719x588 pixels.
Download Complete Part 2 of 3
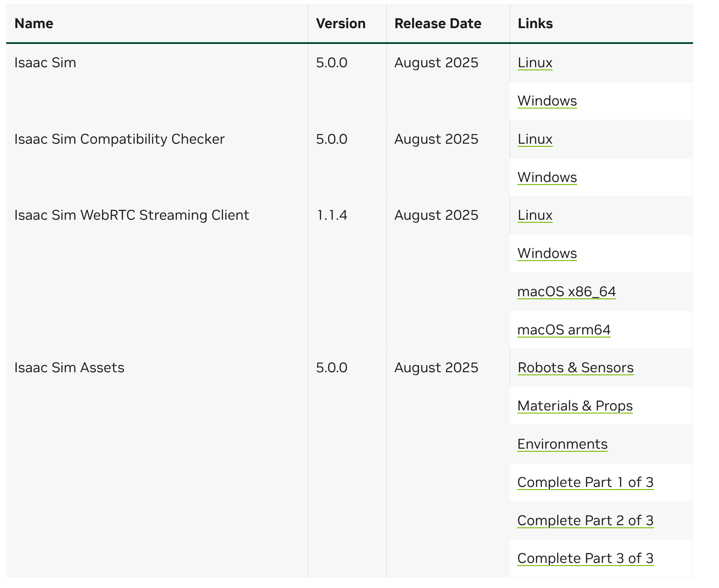coord(585,521)
